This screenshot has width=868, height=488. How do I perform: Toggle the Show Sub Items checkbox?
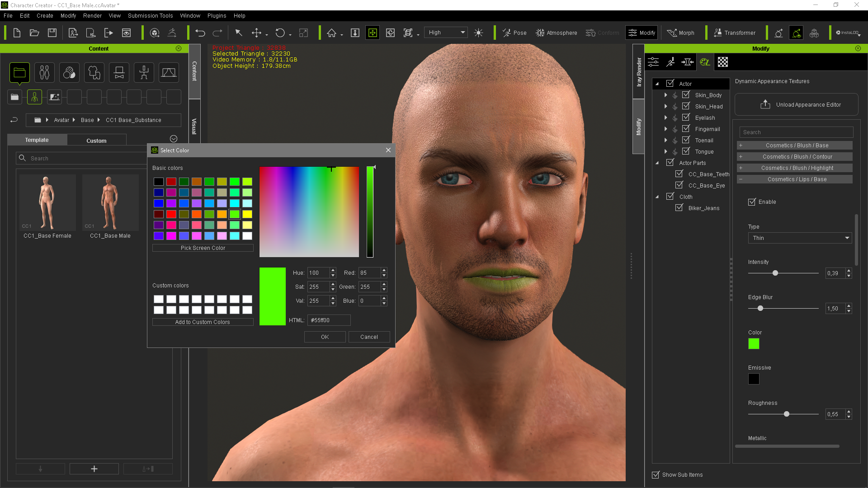656,474
